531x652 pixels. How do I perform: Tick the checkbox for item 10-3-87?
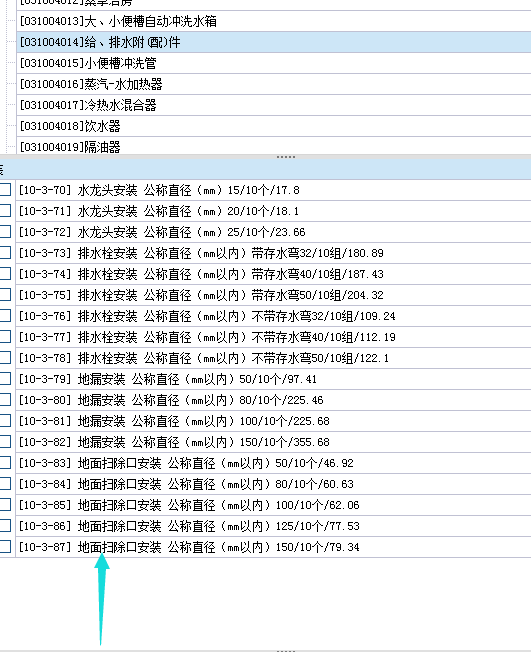5,547
